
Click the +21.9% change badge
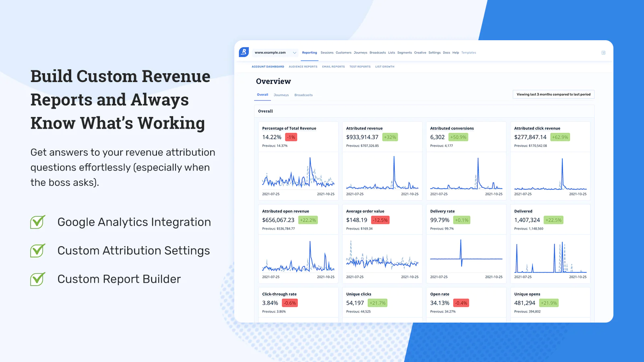[549, 303]
